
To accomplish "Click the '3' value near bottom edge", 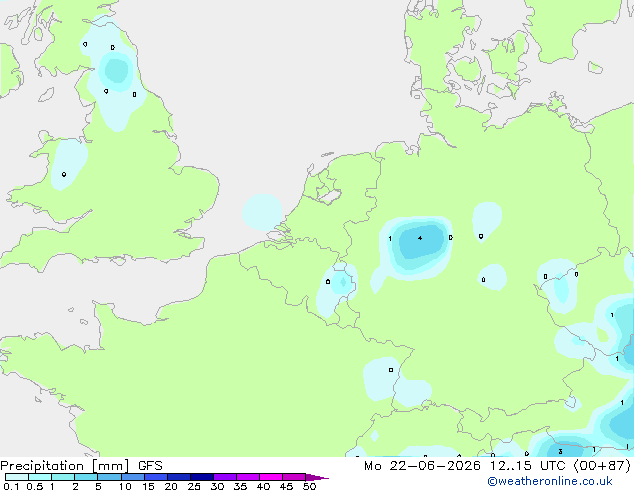I will (560, 452).
